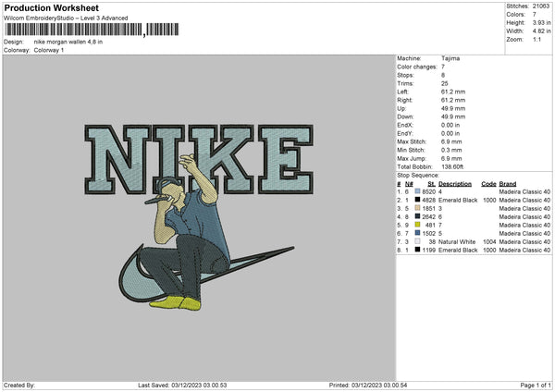Select the Wilcom EmbroideryStudio Level 3 Advanced text

click(x=66, y=18)
